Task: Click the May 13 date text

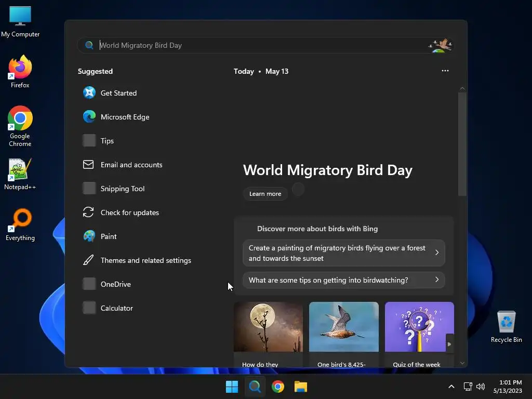Action: 277,71
